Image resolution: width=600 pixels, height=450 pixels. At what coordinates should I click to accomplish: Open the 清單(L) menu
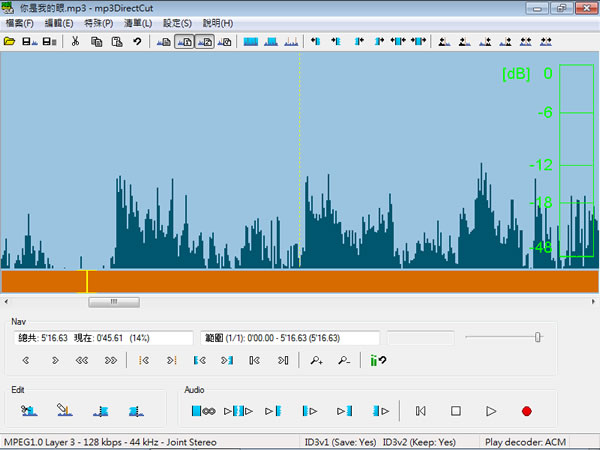point(138,23)
